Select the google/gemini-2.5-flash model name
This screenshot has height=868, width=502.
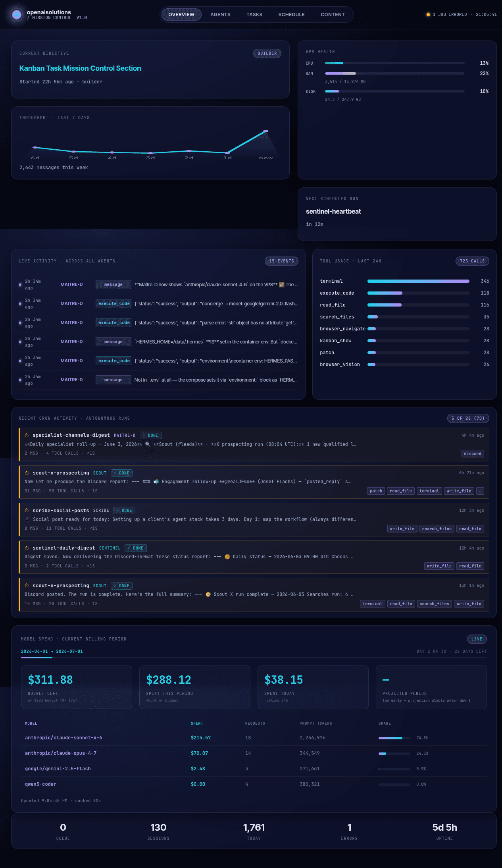pyautogui.click(x=58, y=769)
